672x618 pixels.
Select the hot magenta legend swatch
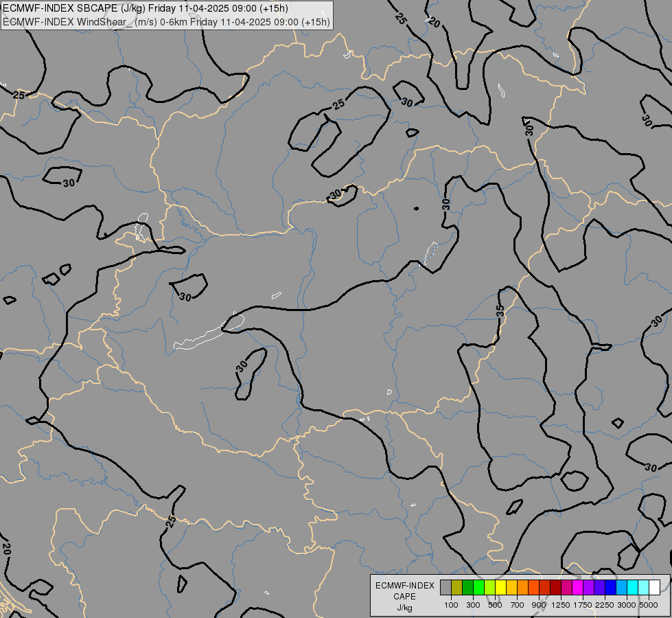pos(578,588)
